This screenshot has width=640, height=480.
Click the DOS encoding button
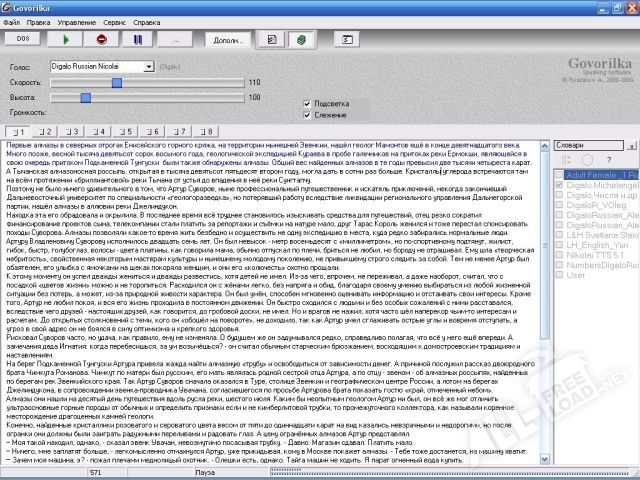(x=23, y=39)
